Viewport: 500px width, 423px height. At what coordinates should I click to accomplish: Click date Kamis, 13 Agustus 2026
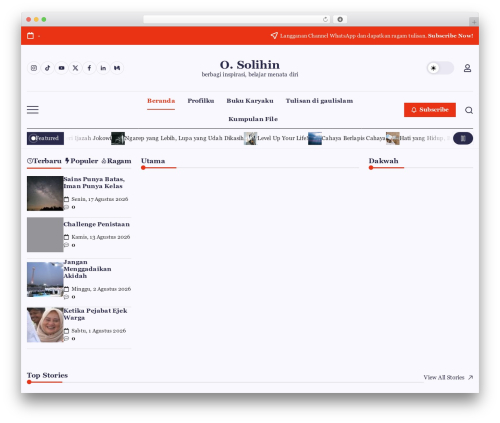[101, 237]
